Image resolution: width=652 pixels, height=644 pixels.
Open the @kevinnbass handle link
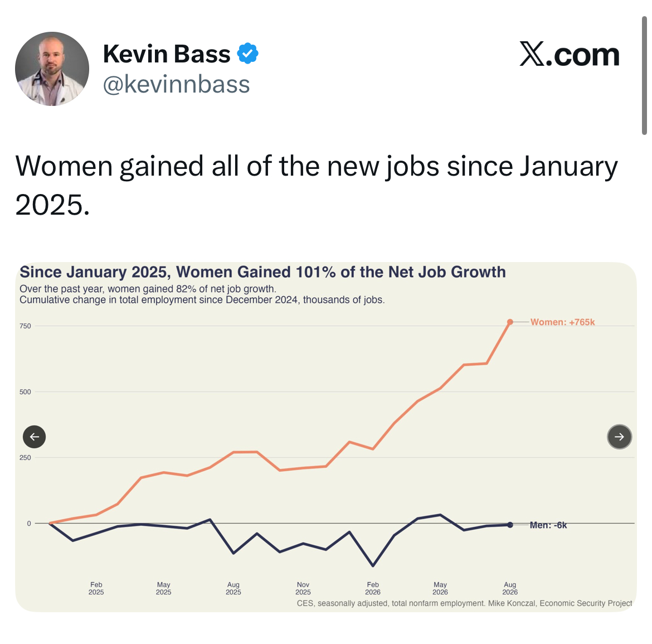pos(176,84)
